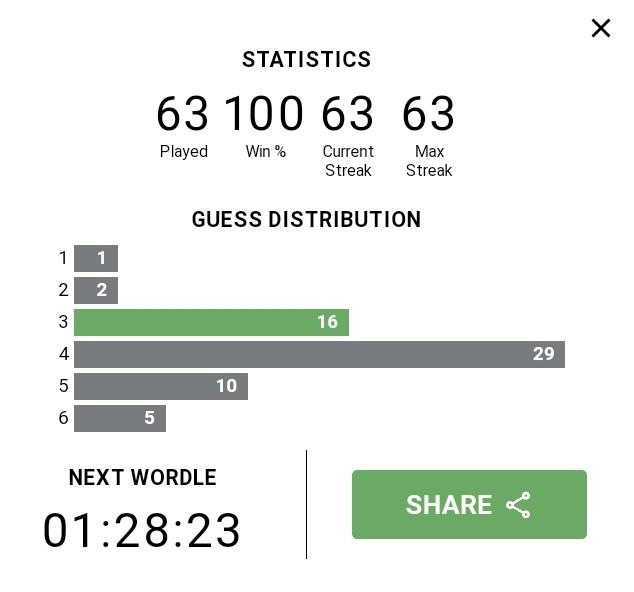Image resolution: width=634 pixels, height=592 pixels.
Task: Click the Max Streak number
Action: tap(429, 113)
